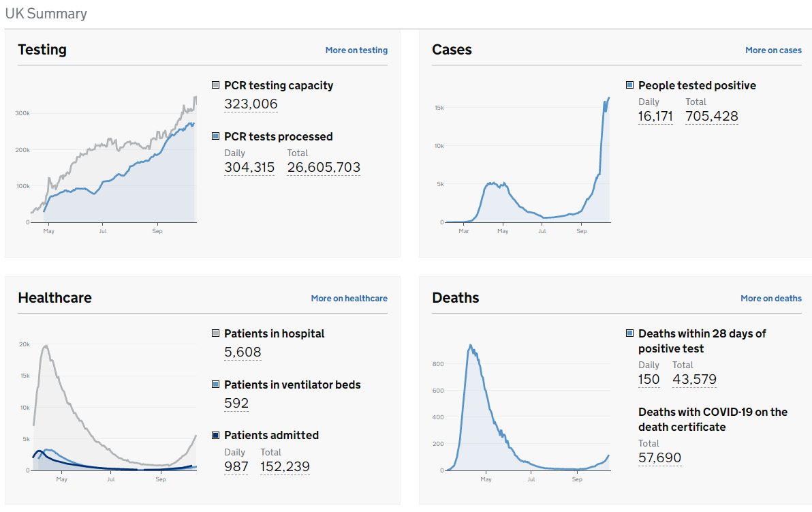The width and height of the screenshot is (812, 512).
Task: Click total people tested positive 705,428
Action: [712, 117]
